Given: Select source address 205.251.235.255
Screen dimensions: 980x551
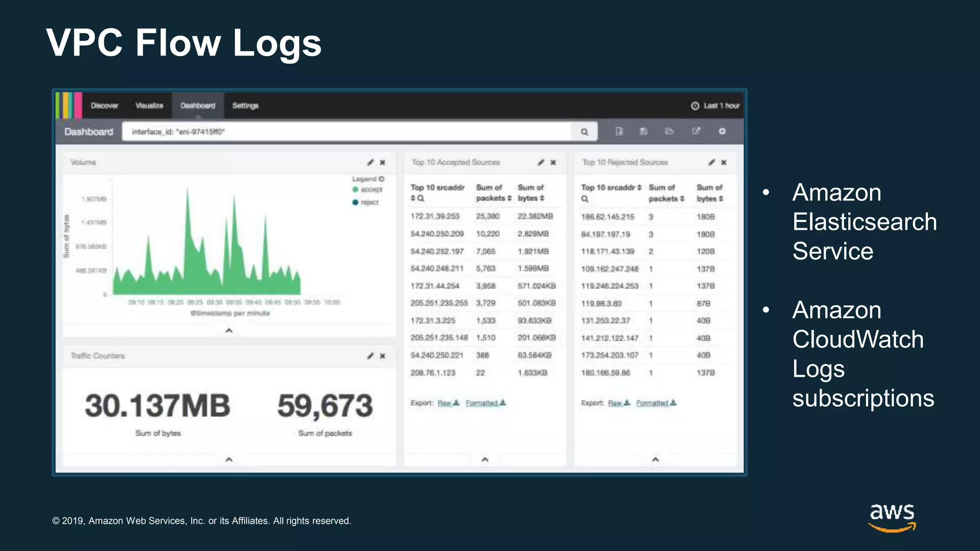Looking at the screenshot, I should (439, 303).
